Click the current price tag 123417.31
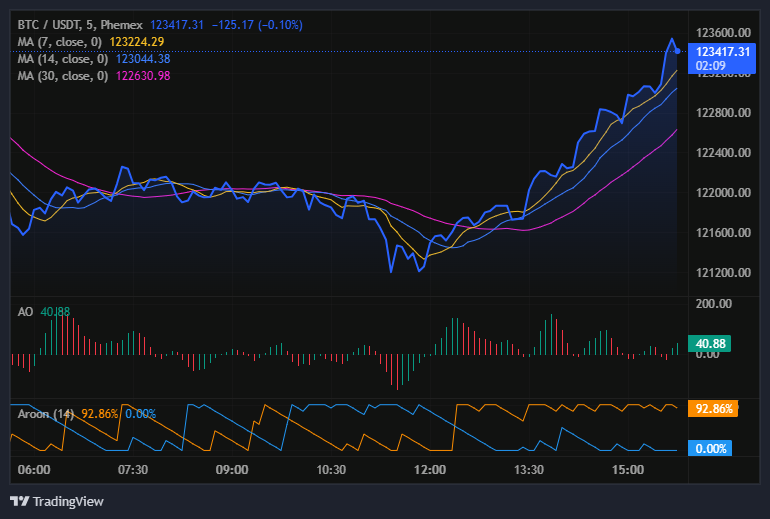Image resolution: width=770 pixels, height=519 pixels. pyautogui.click(x=723, y=51)
